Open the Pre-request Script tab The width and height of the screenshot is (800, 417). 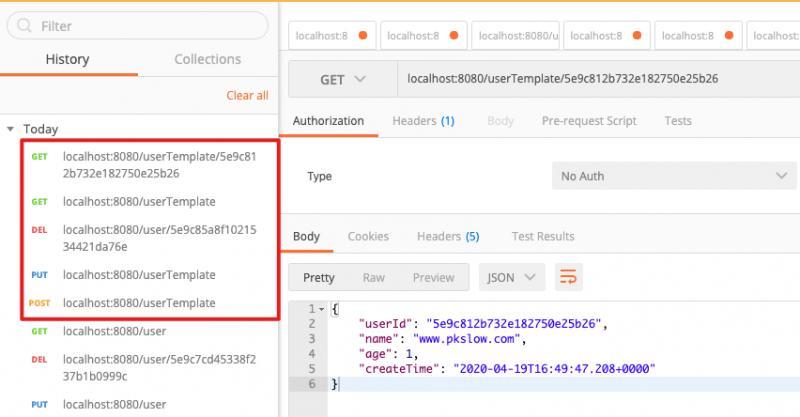[589, 121]
